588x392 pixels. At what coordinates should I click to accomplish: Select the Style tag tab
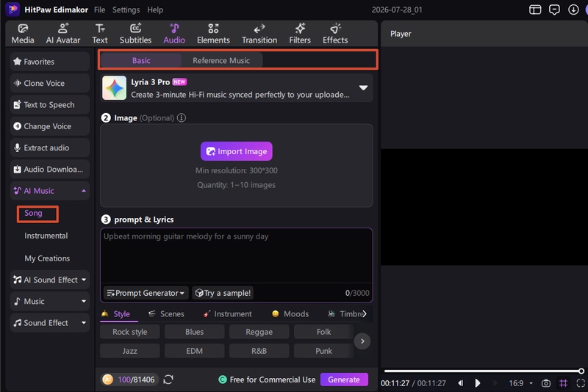pos(119,313)
